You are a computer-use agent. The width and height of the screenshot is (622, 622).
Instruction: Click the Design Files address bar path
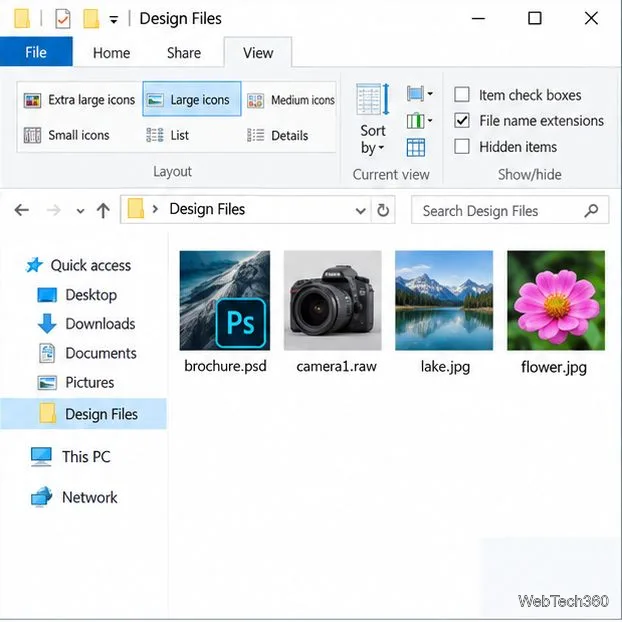[207, 209]
